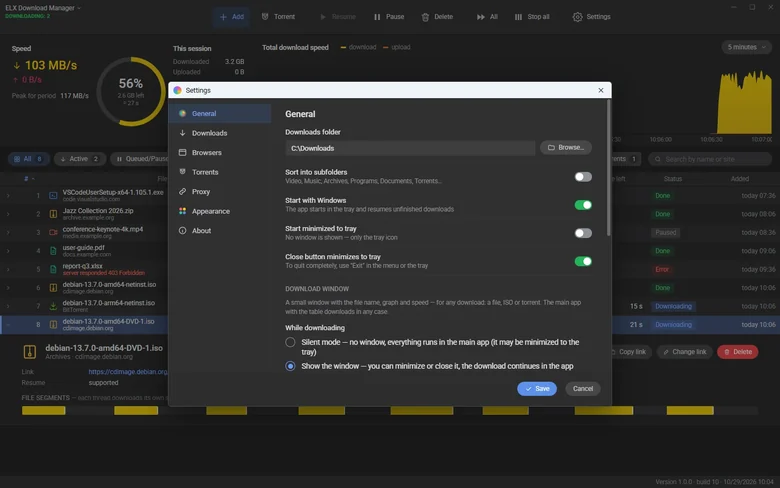Show the About section

219,230
